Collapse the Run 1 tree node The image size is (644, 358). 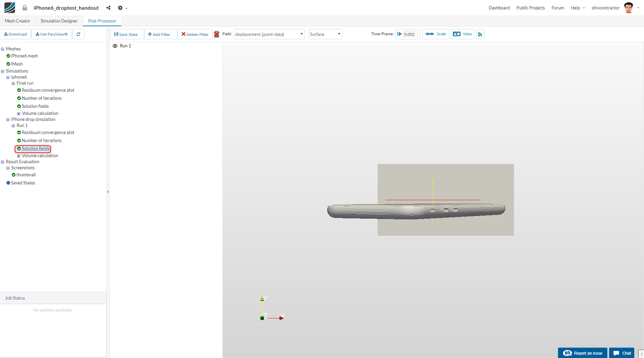[13, 126]
